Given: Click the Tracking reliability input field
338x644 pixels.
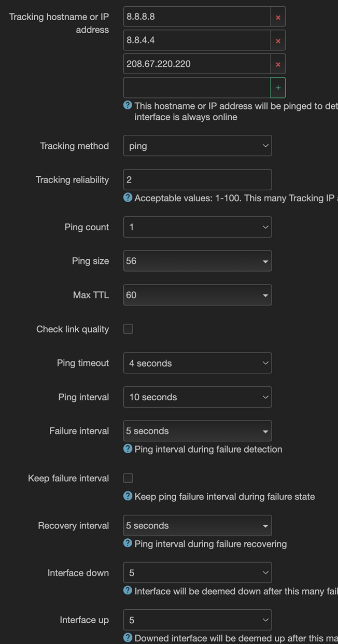Looking at the screenshot, I should tap(197, 180).
